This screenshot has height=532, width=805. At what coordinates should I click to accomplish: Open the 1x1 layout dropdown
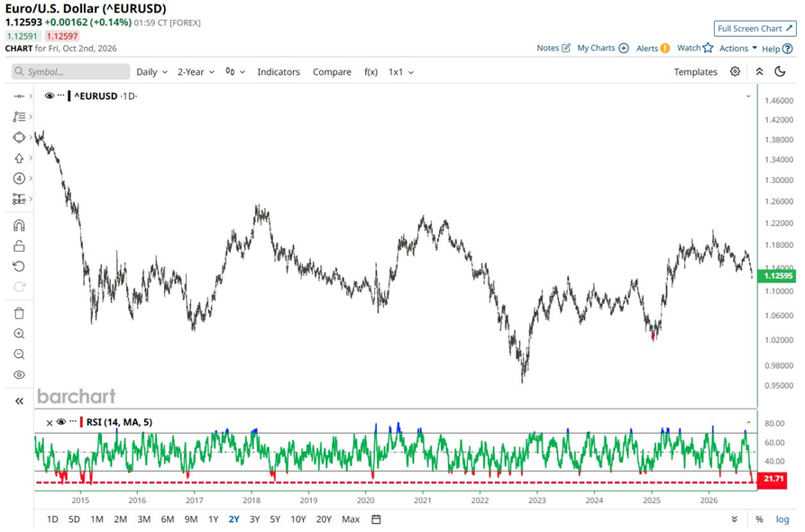click(401, 72)
